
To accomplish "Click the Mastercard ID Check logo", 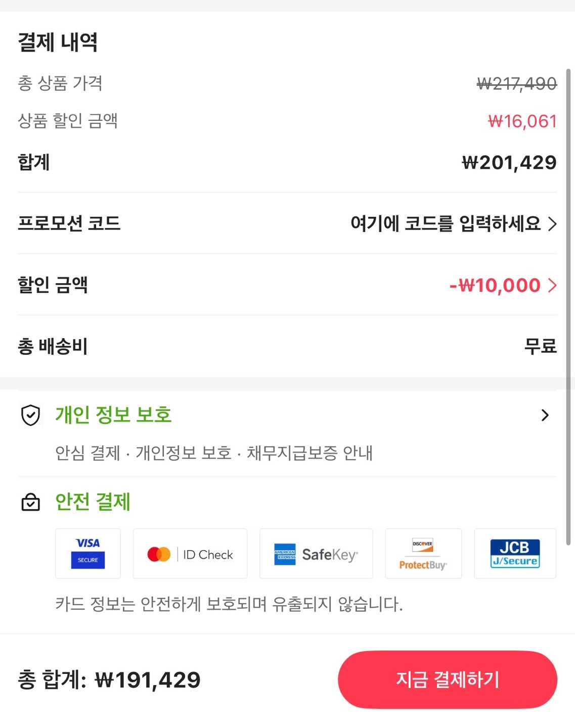I will point(190,554).
